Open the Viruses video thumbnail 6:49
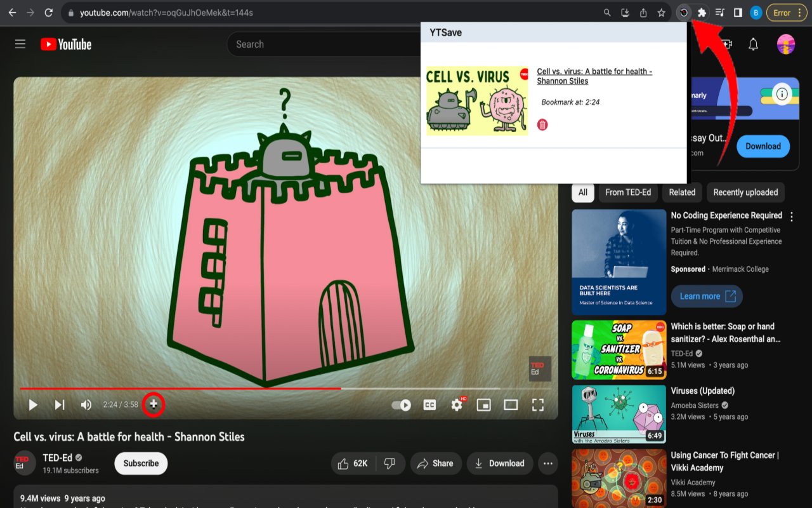812x508 pixels. click(619, 415)
